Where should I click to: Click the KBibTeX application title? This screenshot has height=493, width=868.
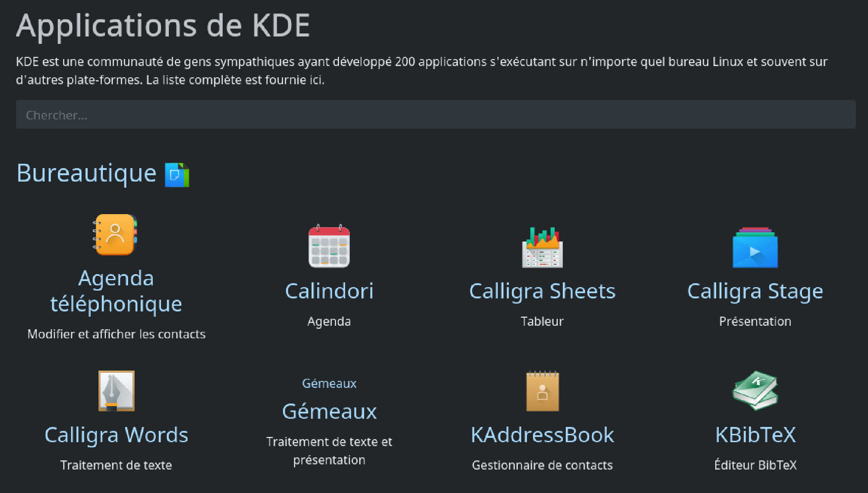click(x=755, y=434)
